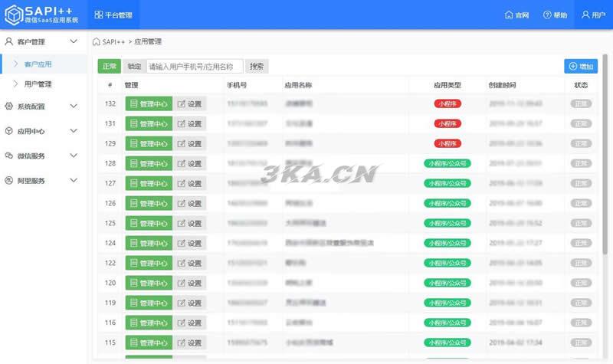Open 帮助 help icon in header
The image size is (613, 364).
[547, 15]
